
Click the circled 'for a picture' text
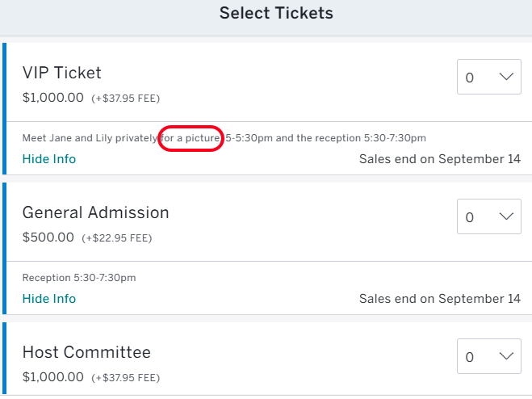tap(191, 138)
